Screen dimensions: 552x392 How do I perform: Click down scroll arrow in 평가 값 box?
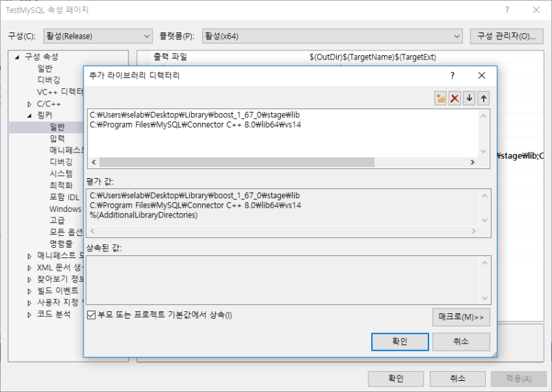coord(485,220)
